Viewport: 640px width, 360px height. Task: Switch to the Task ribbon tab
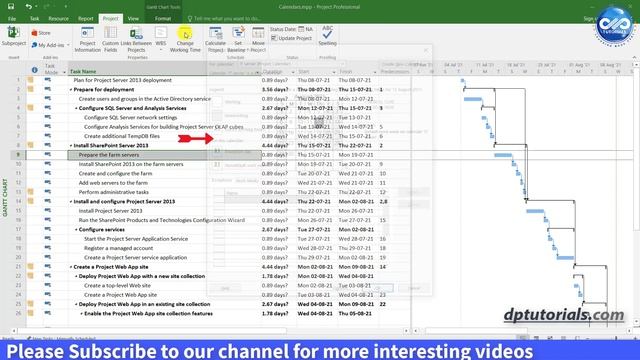pos(34,18)
